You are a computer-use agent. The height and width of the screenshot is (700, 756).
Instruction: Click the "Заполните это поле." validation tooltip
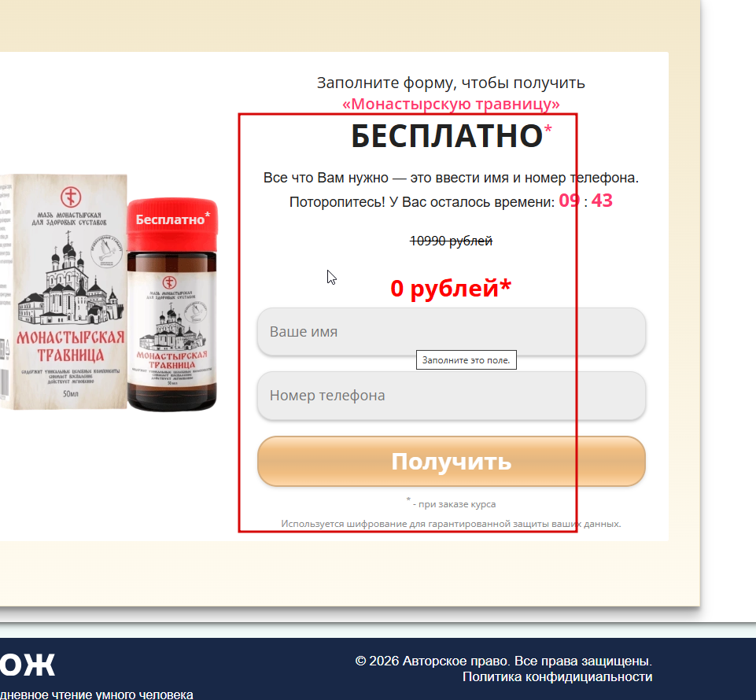coord(467,360)
